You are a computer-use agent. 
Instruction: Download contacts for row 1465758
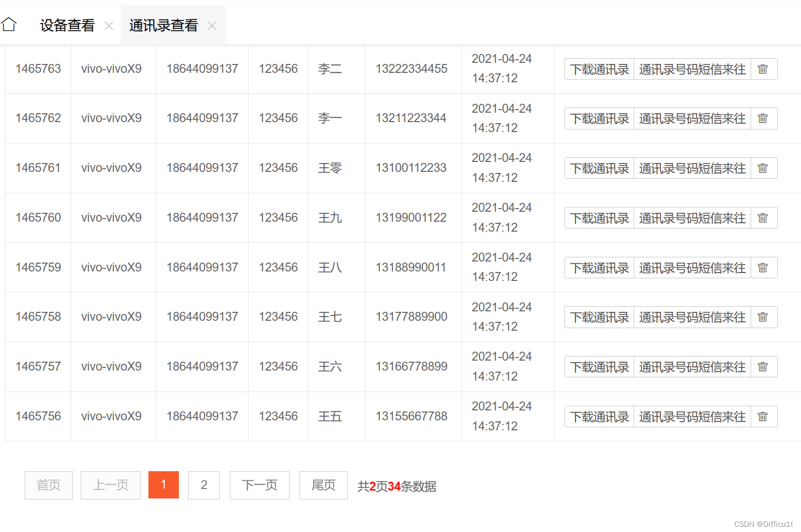[600, 317]
